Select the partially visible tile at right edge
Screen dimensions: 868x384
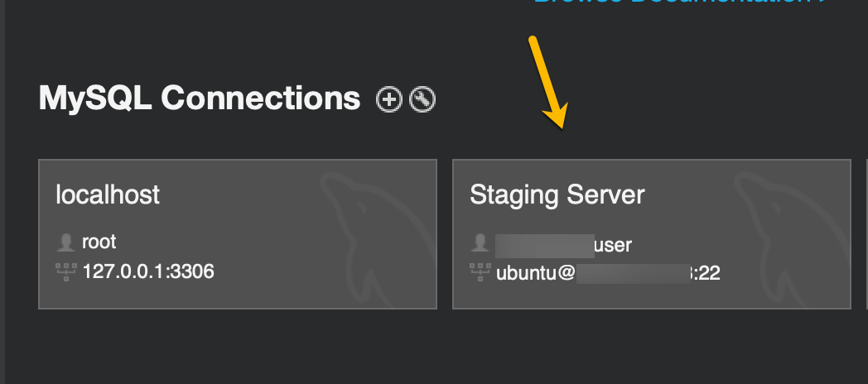click(x=867, y=234)
